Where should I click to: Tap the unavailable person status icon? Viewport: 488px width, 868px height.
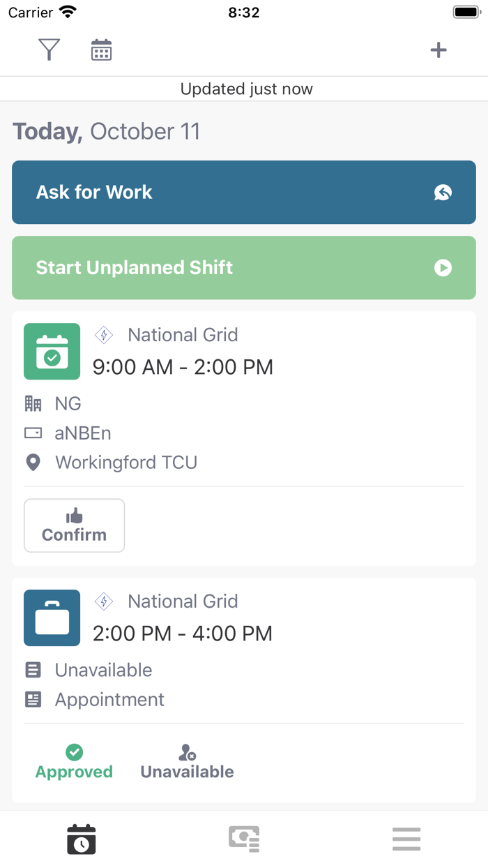[186, 751]
